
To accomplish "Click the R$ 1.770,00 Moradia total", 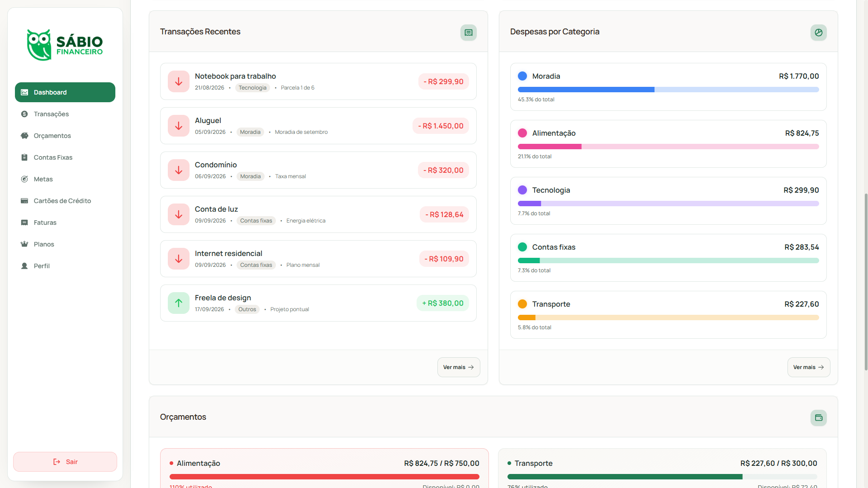I will click(799, 76).
